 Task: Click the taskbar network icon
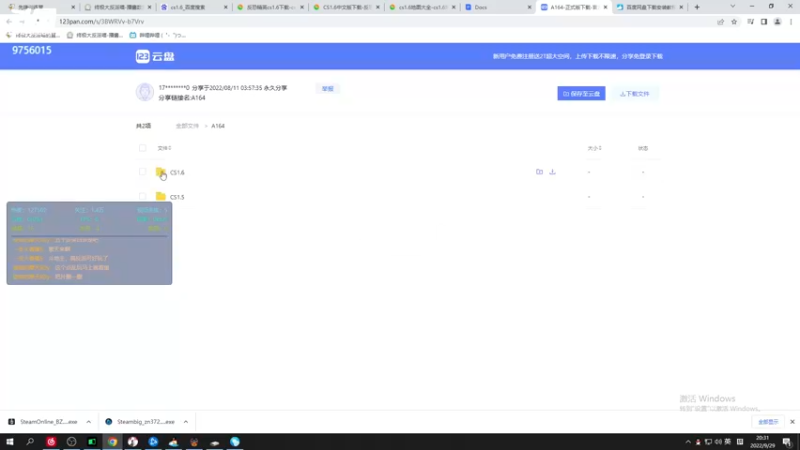pyautogui.click(x=708, y=442)
